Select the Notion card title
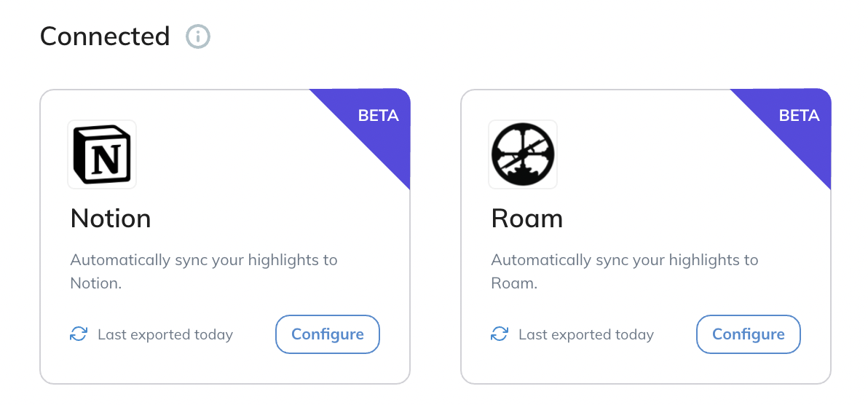The height and width of the screenshot is (405, 868). 111,219
